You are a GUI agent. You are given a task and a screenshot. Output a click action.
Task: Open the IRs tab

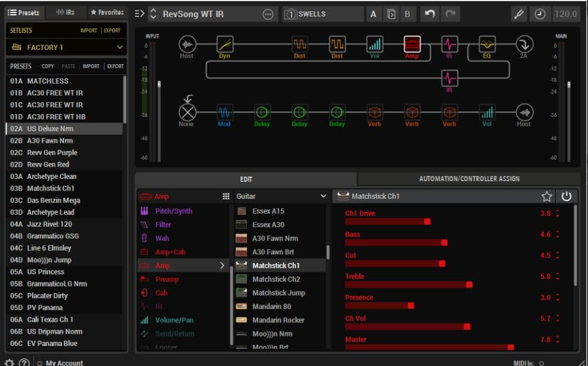(x=65, y=12)
